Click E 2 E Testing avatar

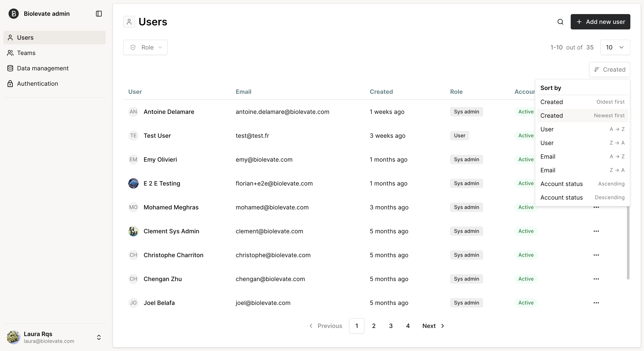click(x=133, y=183)
